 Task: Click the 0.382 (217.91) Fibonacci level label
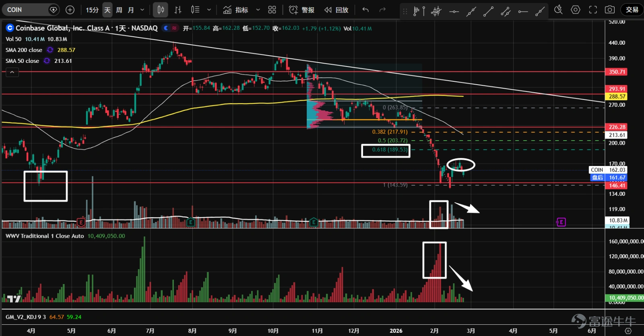(x=390, y=132)
